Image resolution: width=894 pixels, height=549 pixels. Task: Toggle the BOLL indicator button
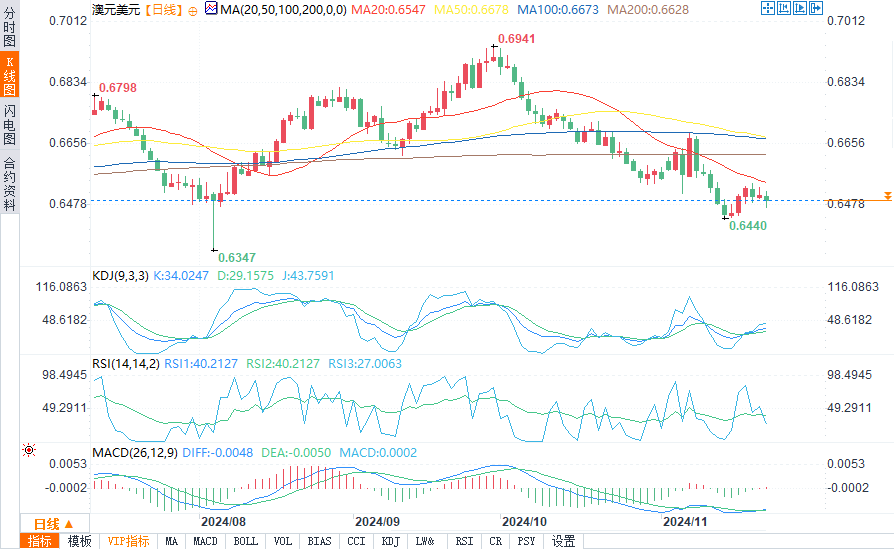245,541
